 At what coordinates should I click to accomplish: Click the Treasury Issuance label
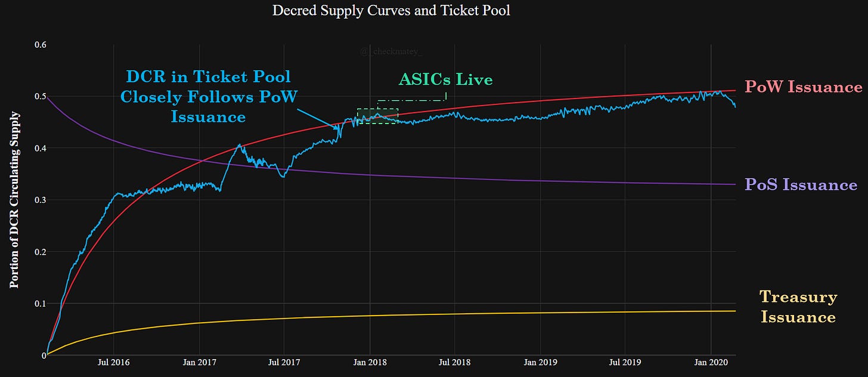coord(798,307)
